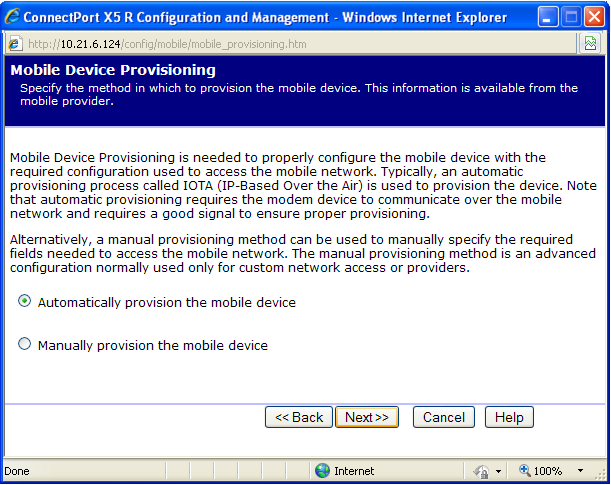Click the Mobile Device Provisioning heading
The width and height of the screenshot is (611, 485).
click(x=113, y=70)
